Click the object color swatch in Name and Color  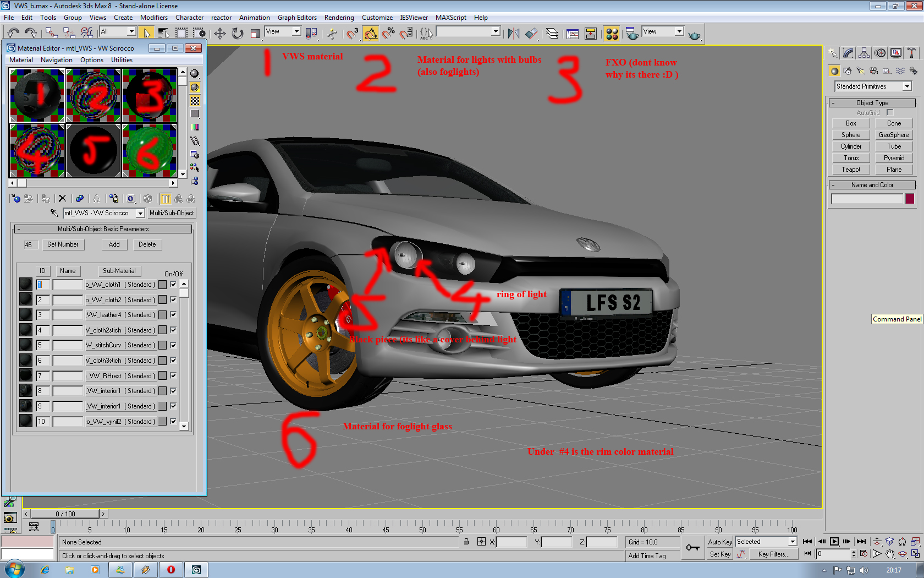[x=910, y=199]
